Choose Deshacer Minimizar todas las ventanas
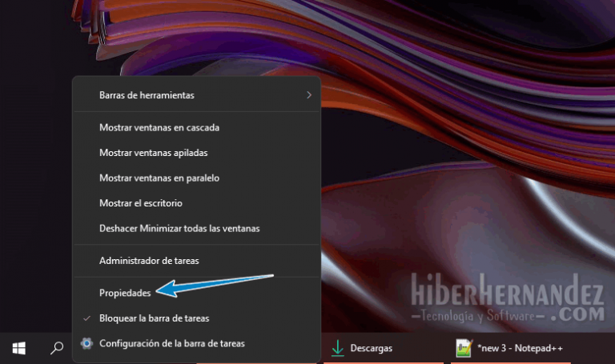This screenshot has height=364, width=615. pyautogui.click(x=179, y=228)
